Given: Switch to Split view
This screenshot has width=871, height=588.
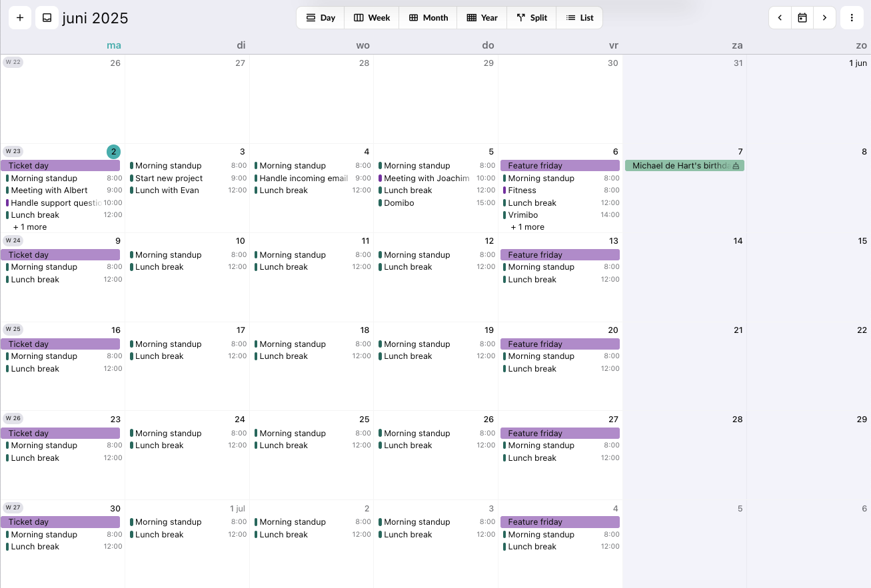Looking at the screenshot, I should point(532,18).
